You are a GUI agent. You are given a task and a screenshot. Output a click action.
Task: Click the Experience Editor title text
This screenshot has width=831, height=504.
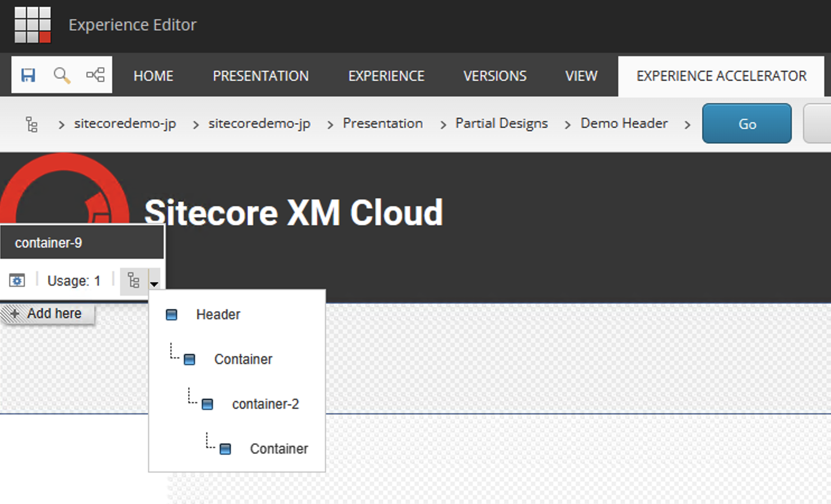(133, 25)
